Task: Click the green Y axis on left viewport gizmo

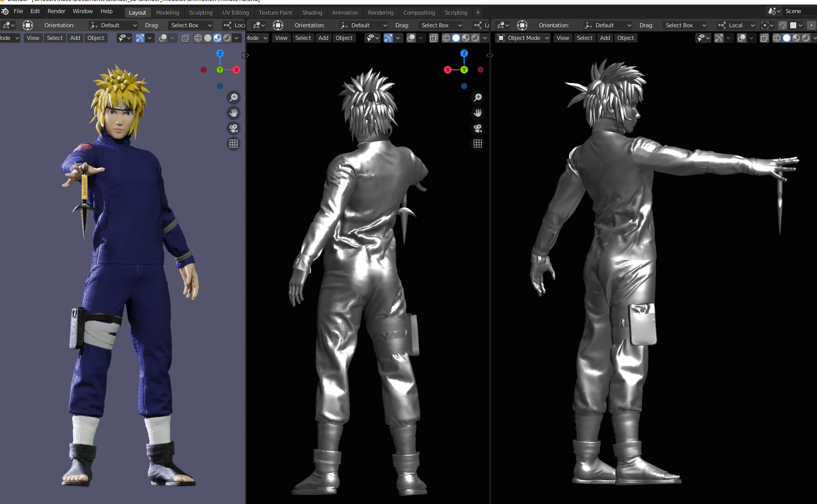Action: 220,70
